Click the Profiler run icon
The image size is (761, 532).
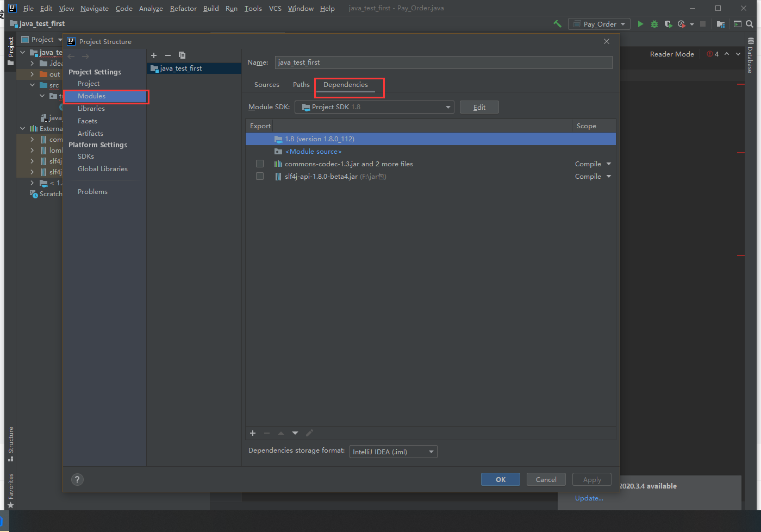pyautogui.click(x=681, y=24)
